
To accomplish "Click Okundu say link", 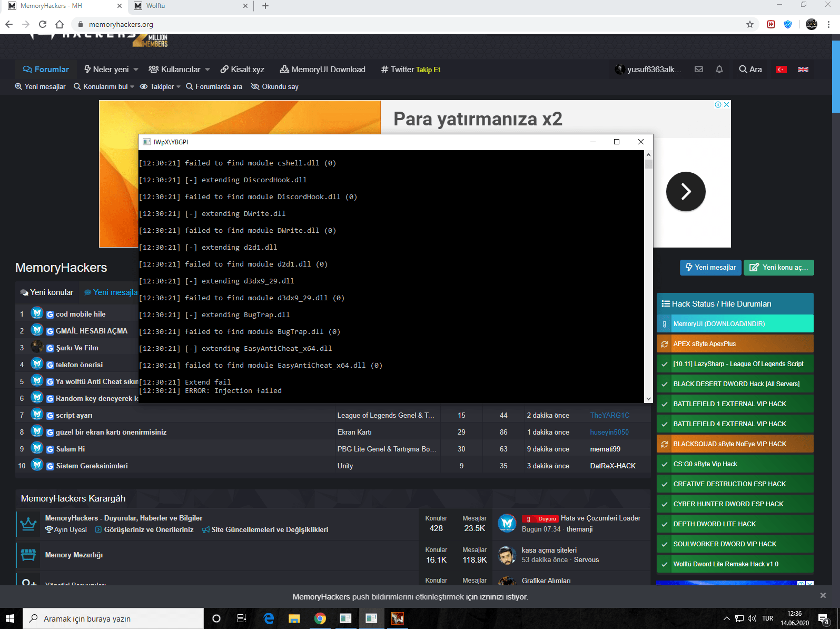I will [x=275, y=87].
